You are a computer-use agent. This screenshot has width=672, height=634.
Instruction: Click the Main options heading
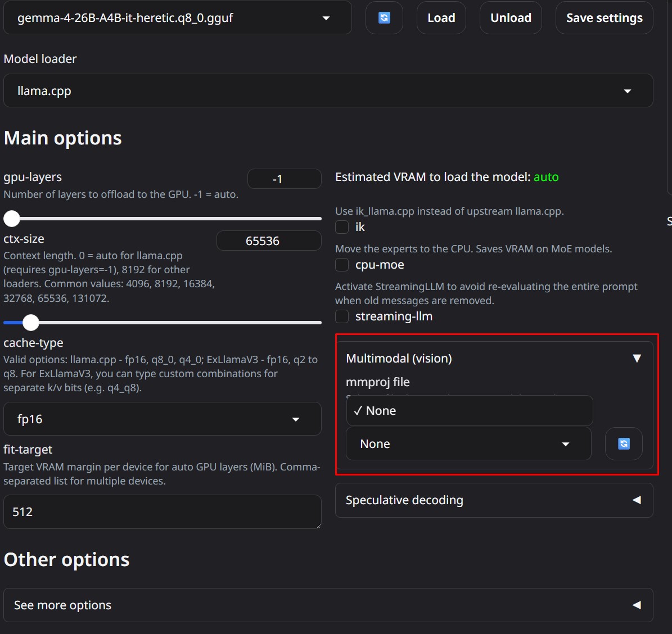pos(62,138)
